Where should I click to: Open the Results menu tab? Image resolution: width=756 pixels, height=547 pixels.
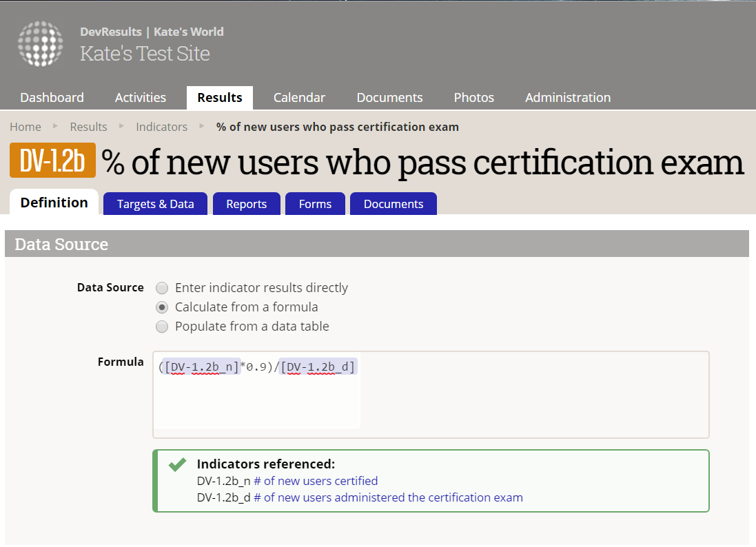pos(219,98)
